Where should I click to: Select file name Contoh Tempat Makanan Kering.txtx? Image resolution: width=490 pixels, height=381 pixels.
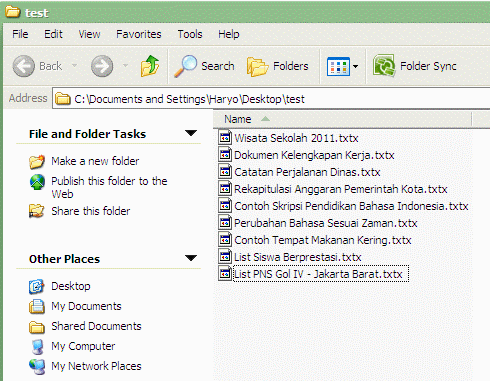pyautogui.click(x=323, y=240)
